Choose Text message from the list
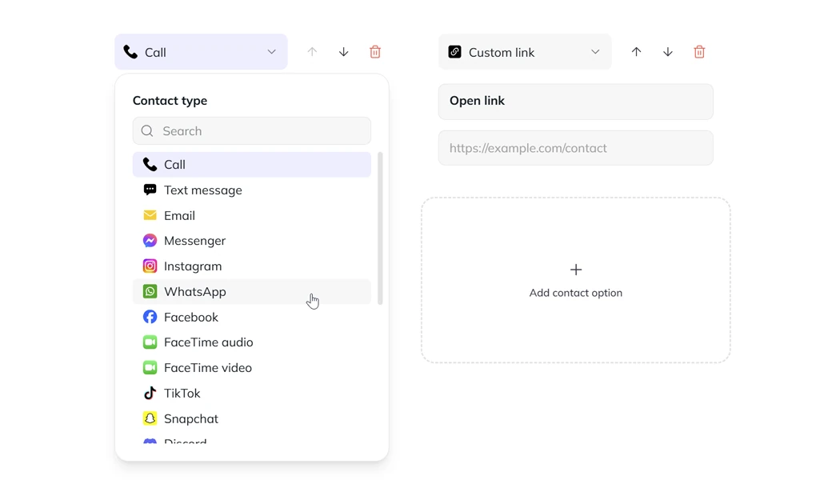 252,190
